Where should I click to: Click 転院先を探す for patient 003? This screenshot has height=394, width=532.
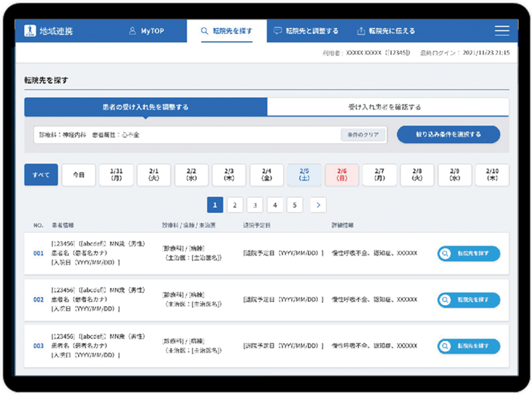pos(468,346)
